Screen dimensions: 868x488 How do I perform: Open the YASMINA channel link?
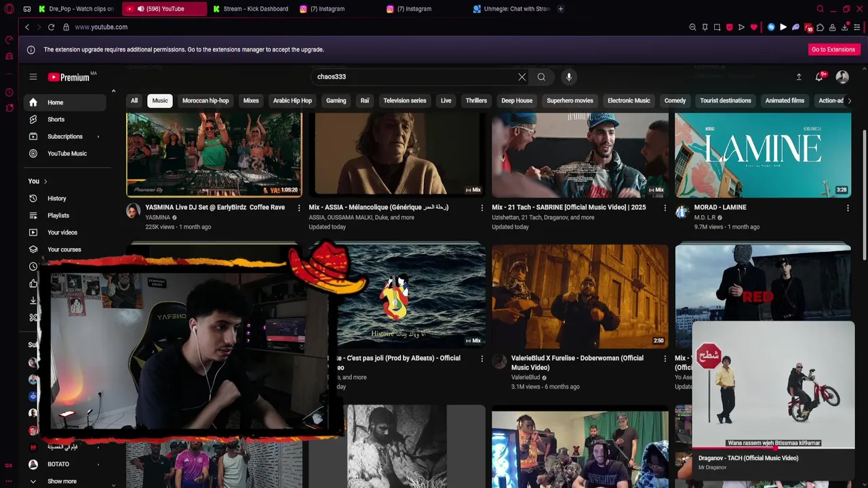pyautogui.click(x=157, y=218)
